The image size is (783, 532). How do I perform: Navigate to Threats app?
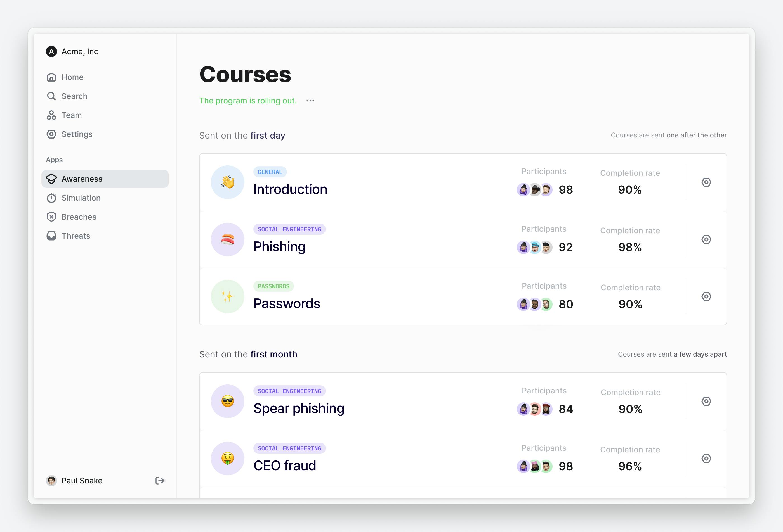tap(76, 236)
